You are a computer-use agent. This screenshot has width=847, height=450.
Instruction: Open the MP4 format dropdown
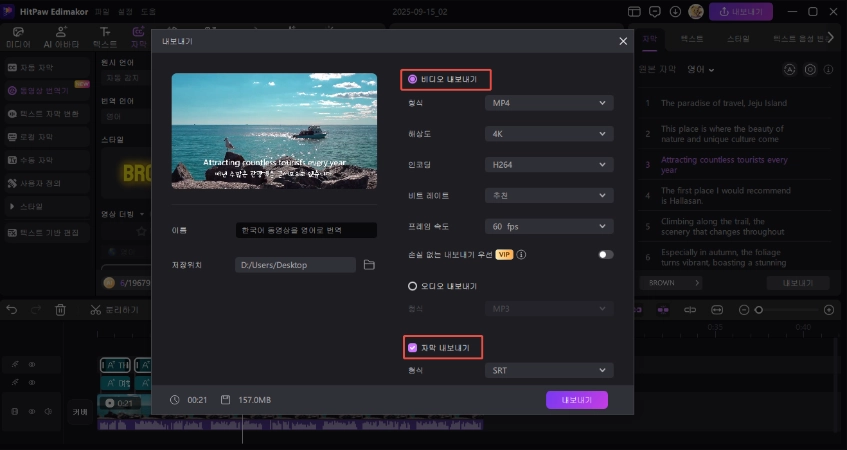[548, 103]
